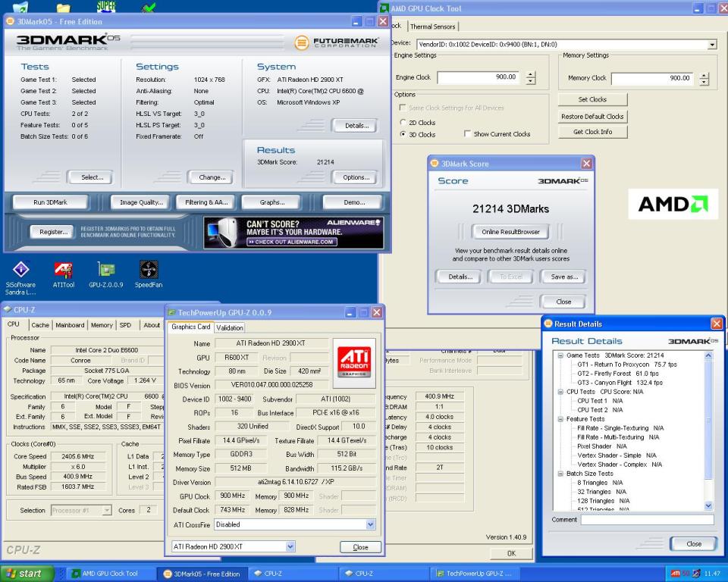Image resolution: width=728 pixels, height=582 pixels.
Task: Collapse the CPU Tests tree node
Action: (x=560, y=392)
